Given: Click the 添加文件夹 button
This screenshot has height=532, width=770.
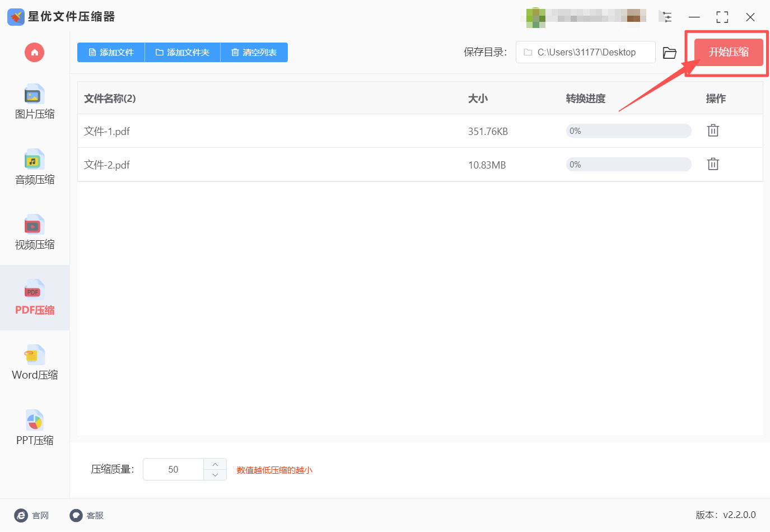Looking at the screenshot, I should click(183, 53).
